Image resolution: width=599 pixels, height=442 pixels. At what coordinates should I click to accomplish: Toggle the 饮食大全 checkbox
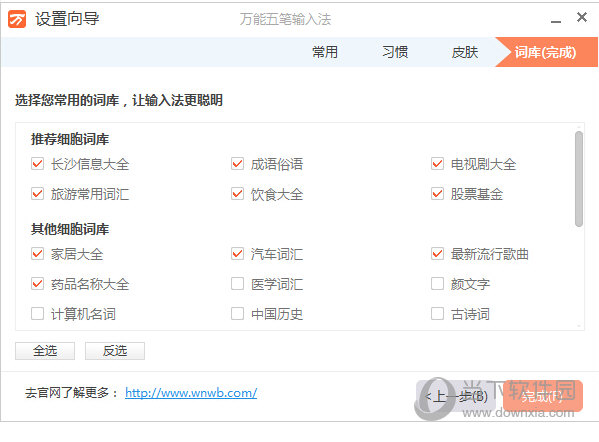click(238, 194)
